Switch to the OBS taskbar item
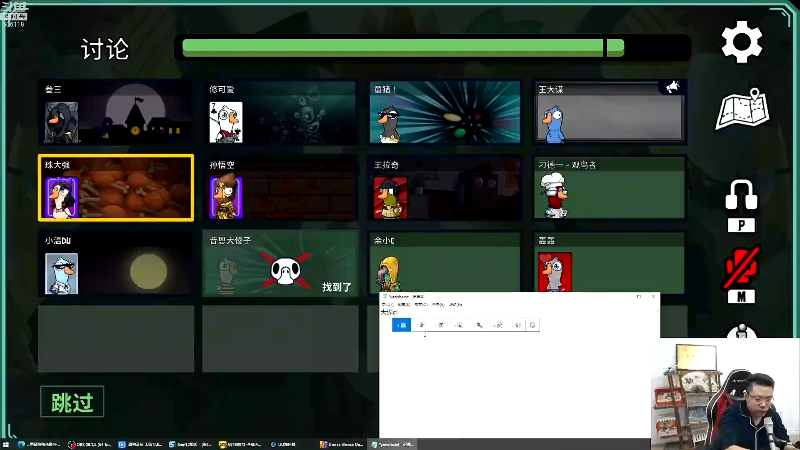800x450 pixels. tap(90, 444)
